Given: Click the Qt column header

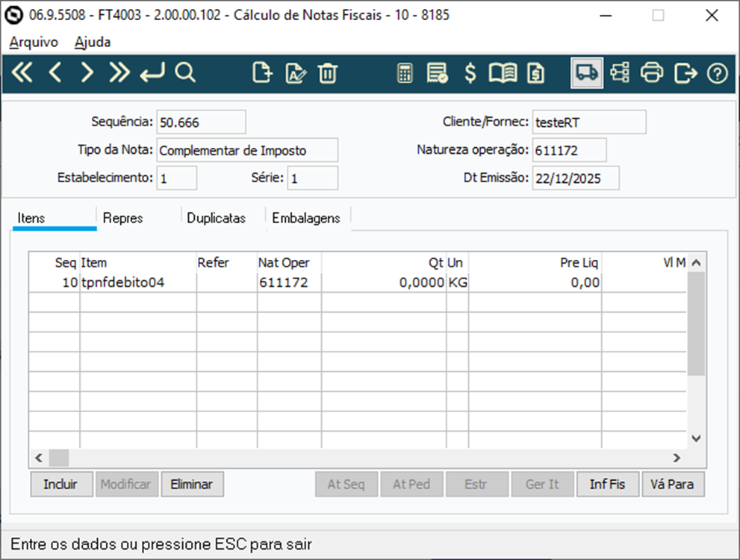Looking at the screenshot, I should [x=384, y=262].
